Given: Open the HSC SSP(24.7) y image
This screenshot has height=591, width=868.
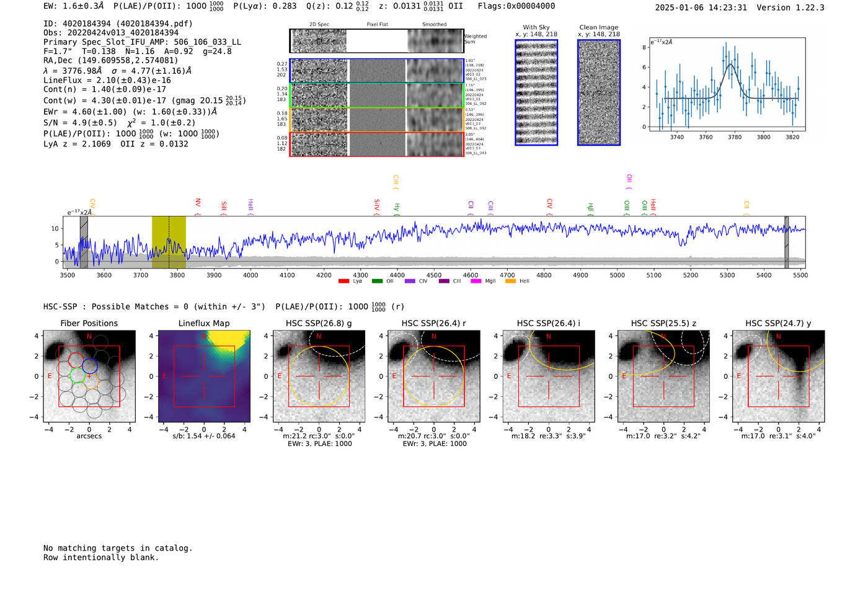Looking at the screenshot, I should (778, 376).
